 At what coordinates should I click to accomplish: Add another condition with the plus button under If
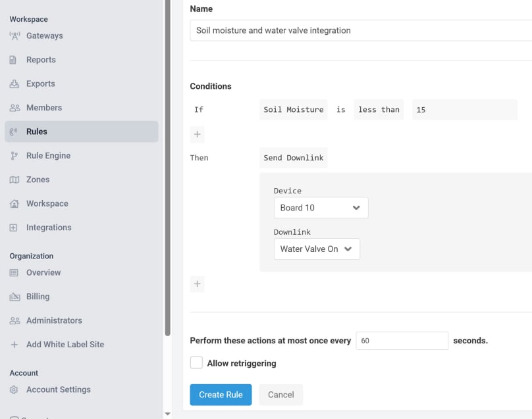point(197,134)
